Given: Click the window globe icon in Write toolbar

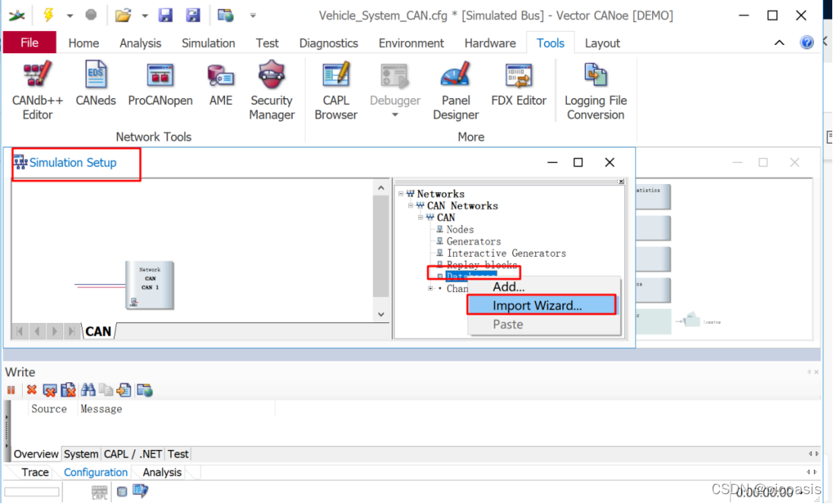Looking at the screenshot, I should click(x=144, y=390).
